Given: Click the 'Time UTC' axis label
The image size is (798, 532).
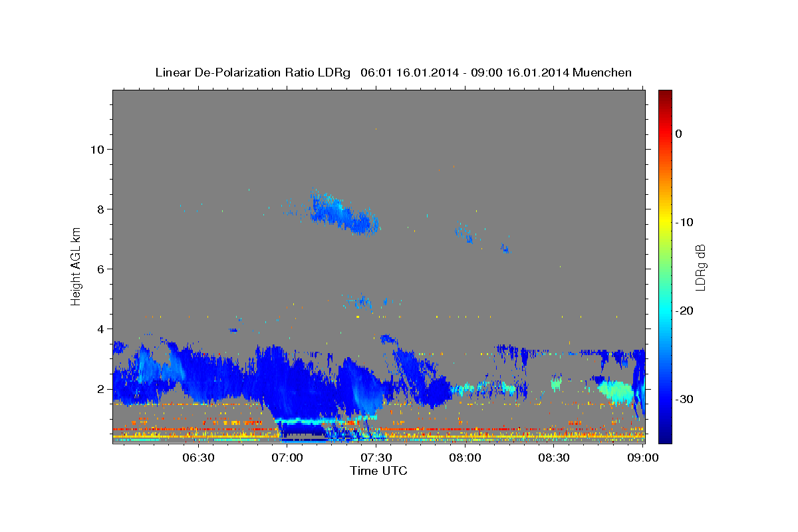Looking at the screenshot, I should pos(378,471).
